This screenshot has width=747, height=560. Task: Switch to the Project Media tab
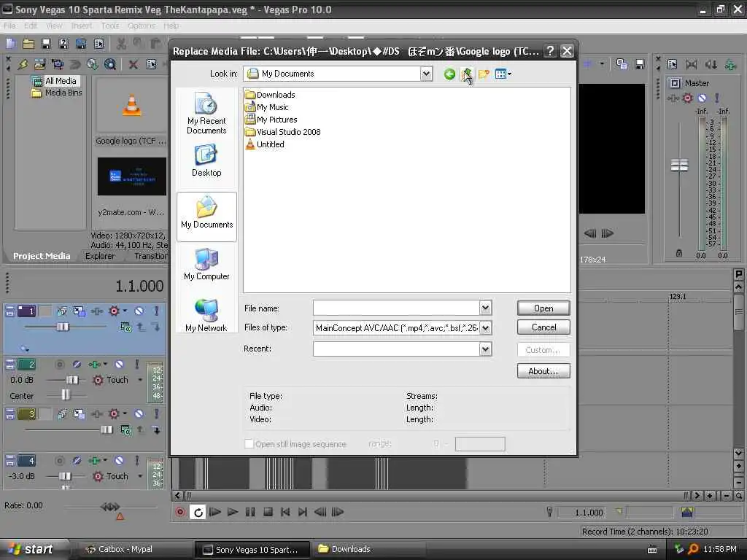coord(42,256)
